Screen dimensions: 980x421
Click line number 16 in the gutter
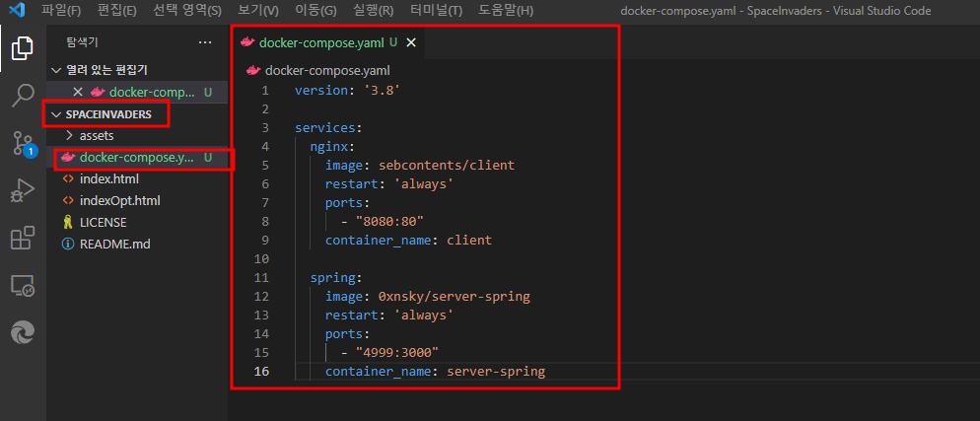[x=261, y=372]
